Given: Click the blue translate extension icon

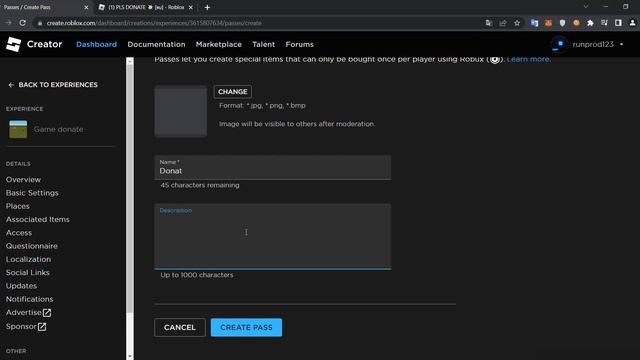Looking at the screenshot, I should point(534,23).
